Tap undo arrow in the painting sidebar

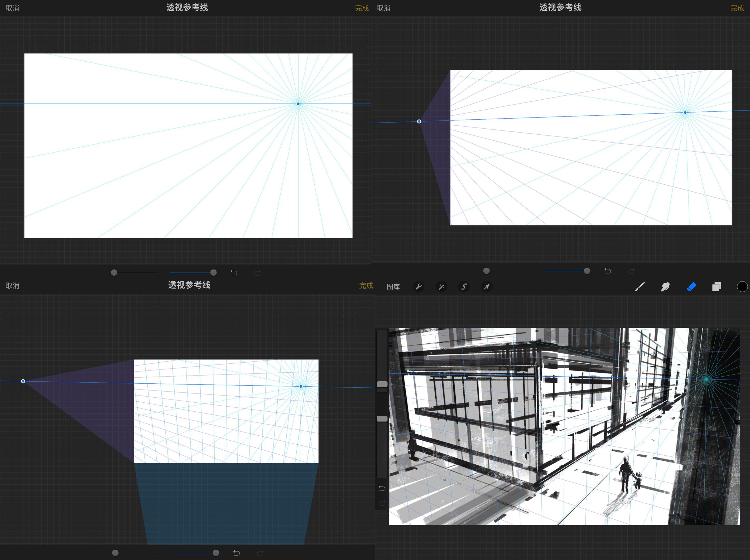382,488
